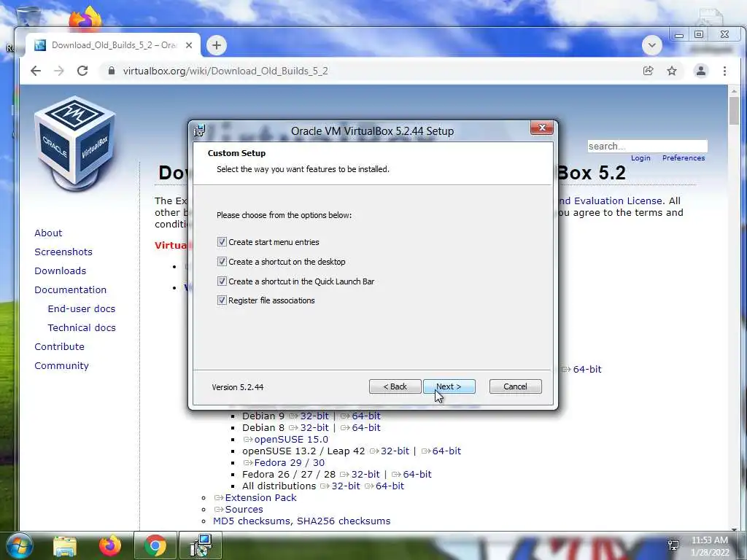Open Chrome three-dot menu
Viewport: 747px width, 560px height.
(x=724, y=71)
